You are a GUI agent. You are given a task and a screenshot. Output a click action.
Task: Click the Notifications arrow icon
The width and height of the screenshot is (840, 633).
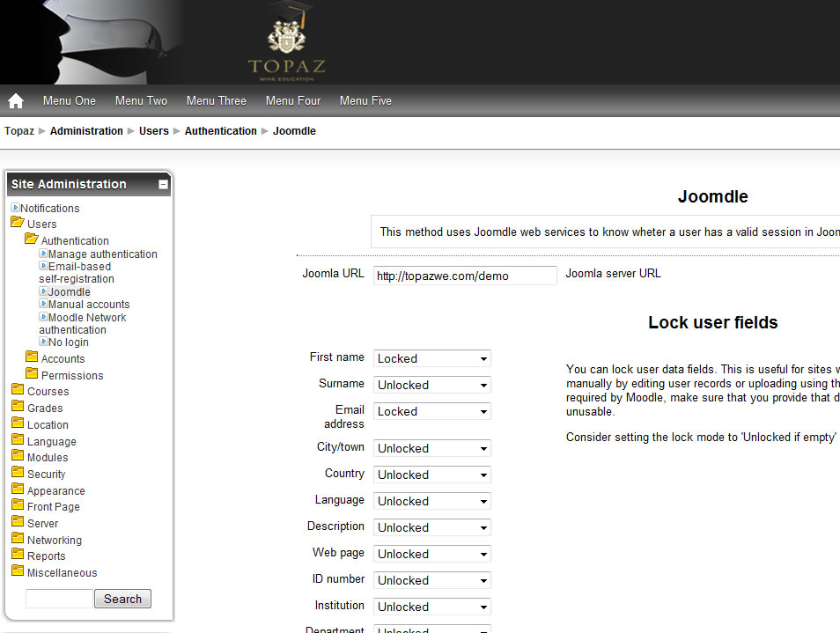point(16,208)
